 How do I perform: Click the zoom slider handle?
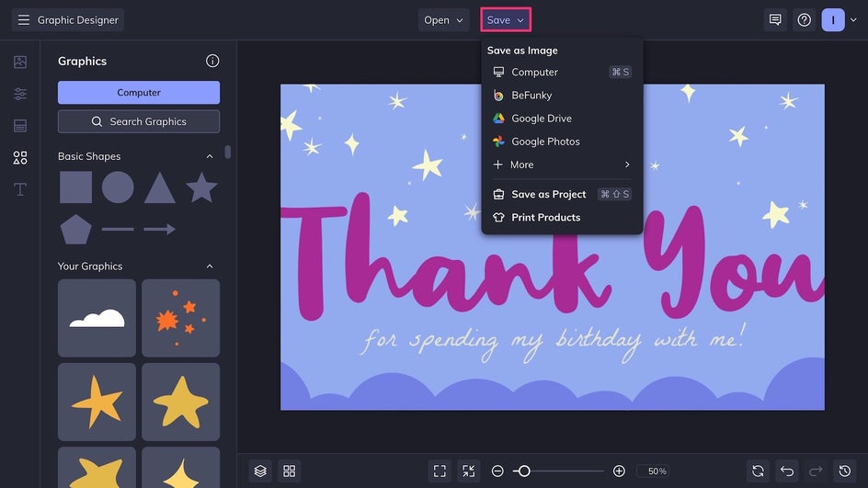[x=524, y=471]
